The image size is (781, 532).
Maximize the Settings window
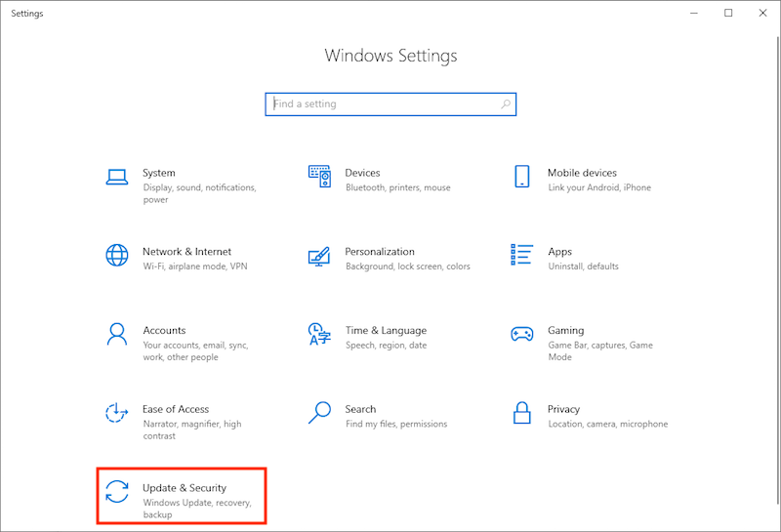coord(728,13)
